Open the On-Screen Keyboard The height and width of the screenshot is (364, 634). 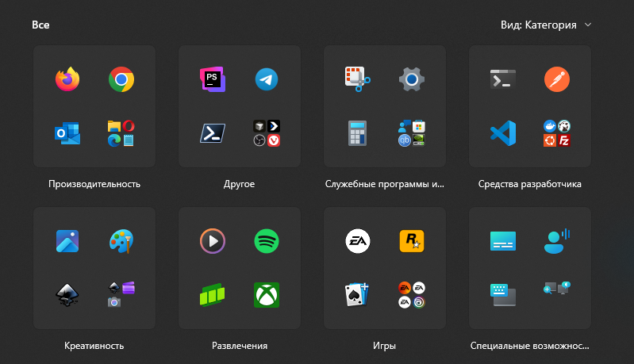pos(503,295)
